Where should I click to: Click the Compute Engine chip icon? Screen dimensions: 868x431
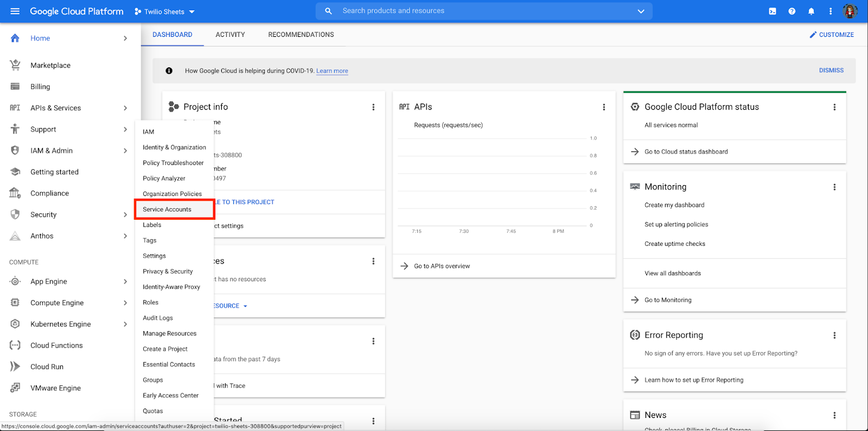click(15, 302)
